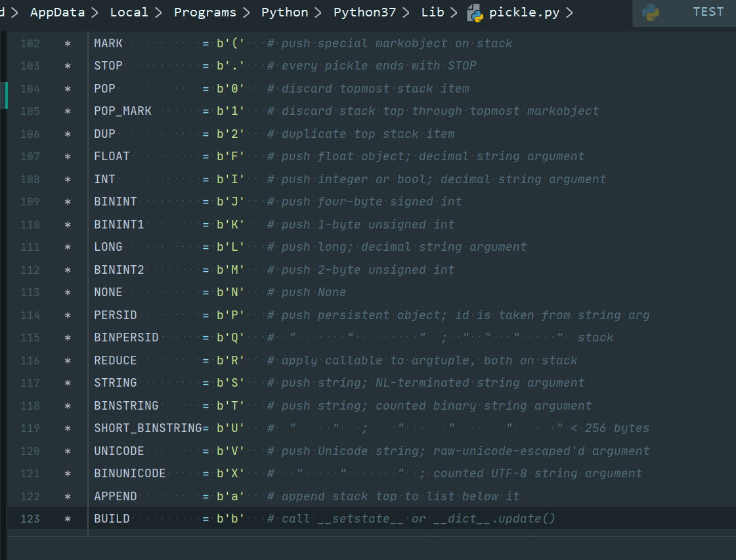Click asterisk marker on line 123
This screenshot has height=560, width=736.
coord(68,519)
